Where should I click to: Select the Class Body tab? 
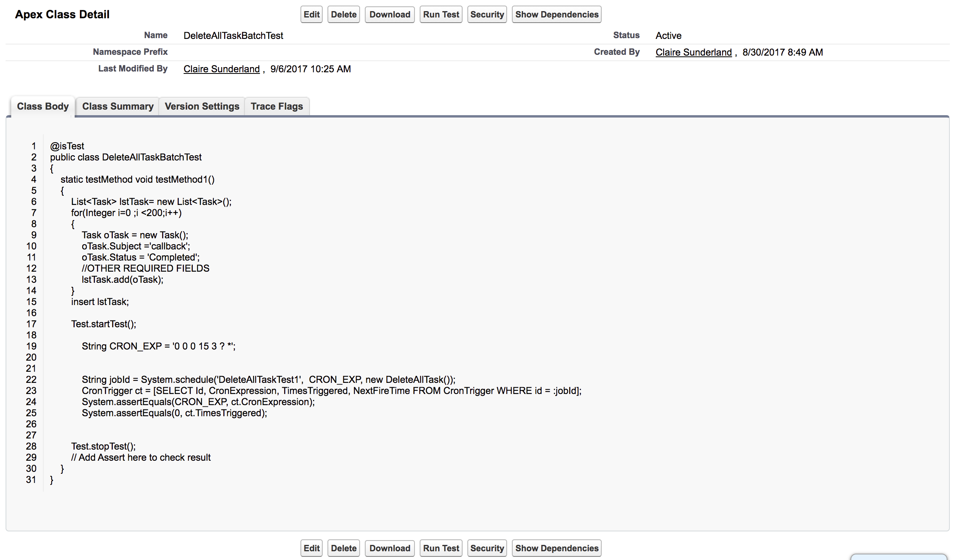(43, 106)
